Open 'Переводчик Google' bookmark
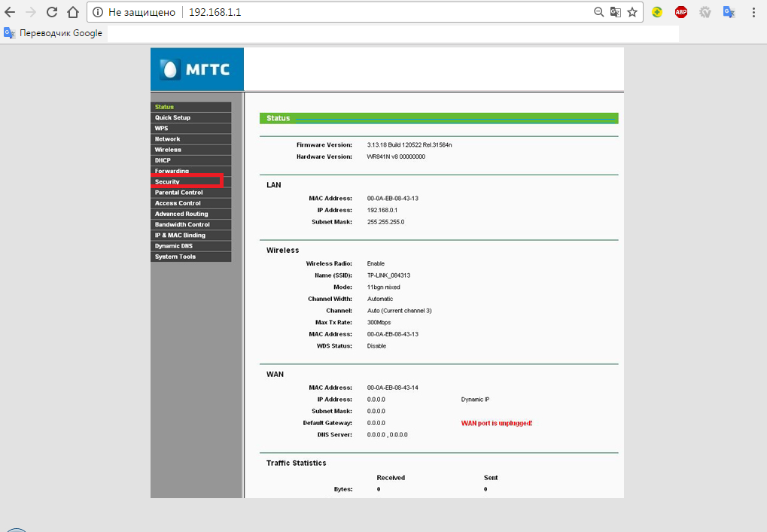The image size is (767, 532). [x=53, y=33]
